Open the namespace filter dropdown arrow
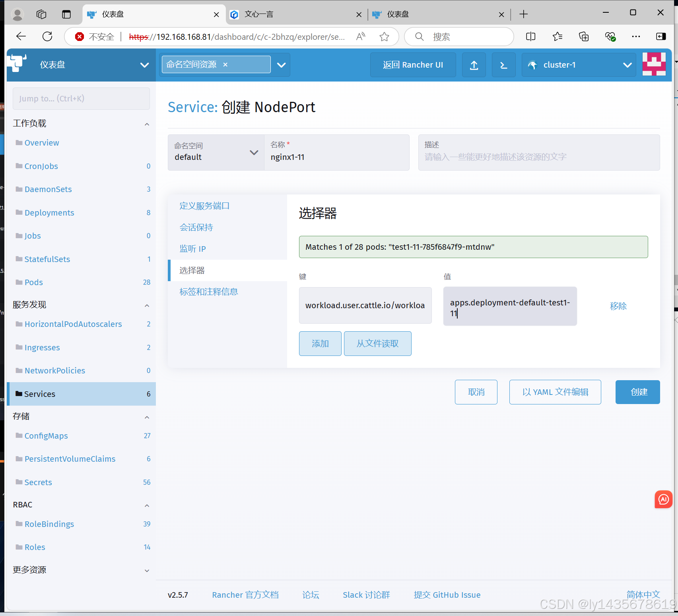The image size is (678, 616). (x=281, y=65)
